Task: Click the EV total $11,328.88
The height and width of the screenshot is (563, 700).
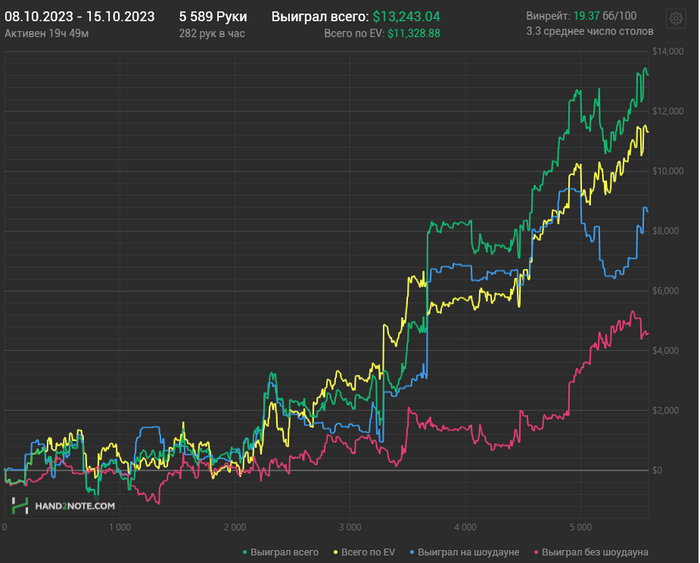Action: click(x=414, y=33)
